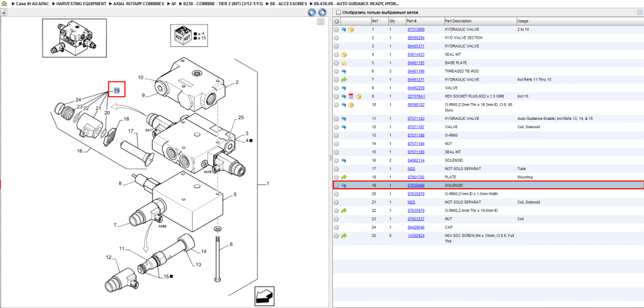Open the note icon on the BASE PLATE row
The height and width of the screenshot is (308, 644).
coord(344,63)
